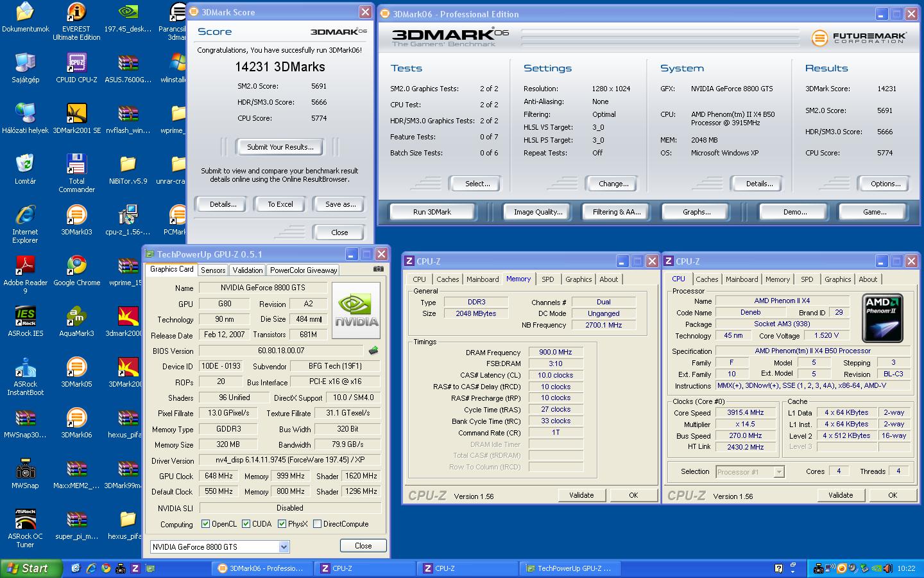Click the Windows Start button
The image size is (924, 578).
31,568
